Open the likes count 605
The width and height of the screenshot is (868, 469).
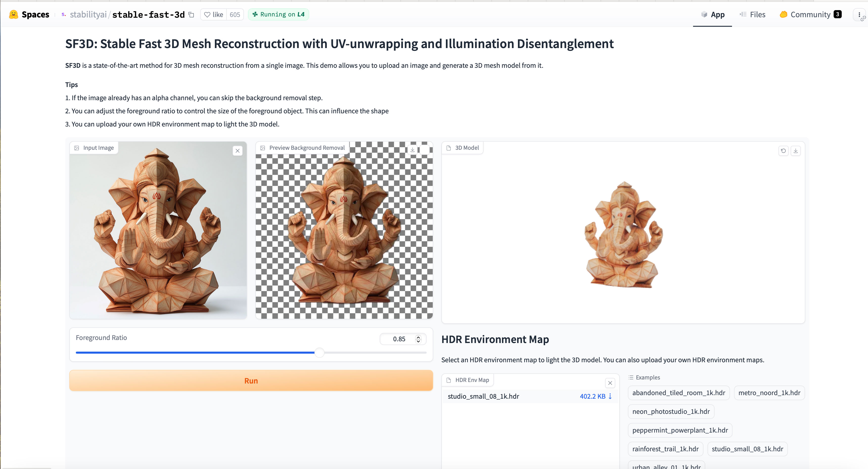click(x=235, y=14)
